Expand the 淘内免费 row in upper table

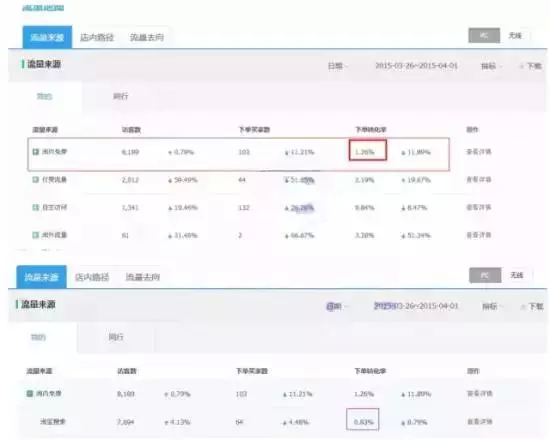(35, 152)
